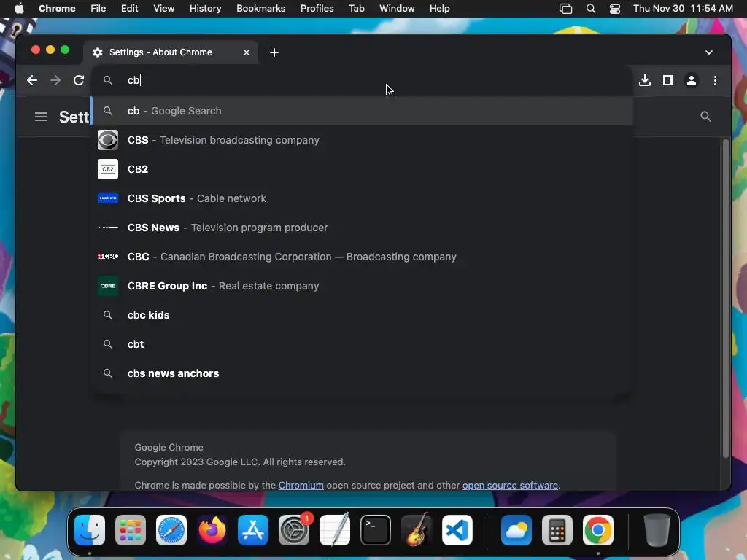The width and height of the screenshot is (747, 560).
Task: Select the cbc kids search suggestion
Action: coord(362,315)
